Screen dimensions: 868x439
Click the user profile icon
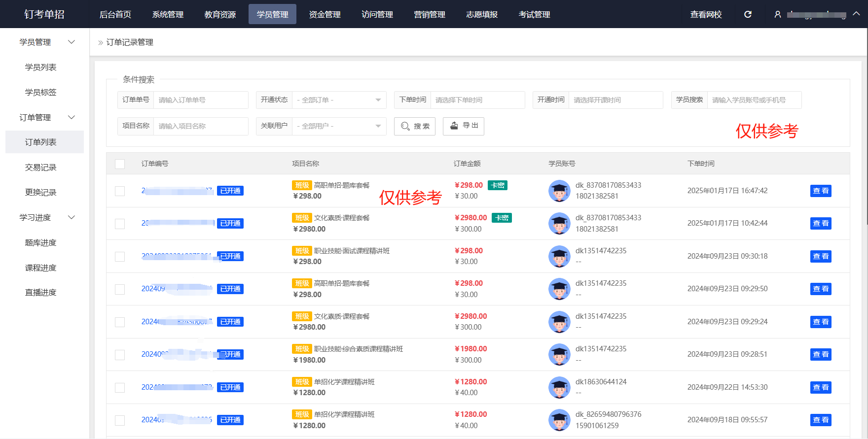(x=778, y=14)
